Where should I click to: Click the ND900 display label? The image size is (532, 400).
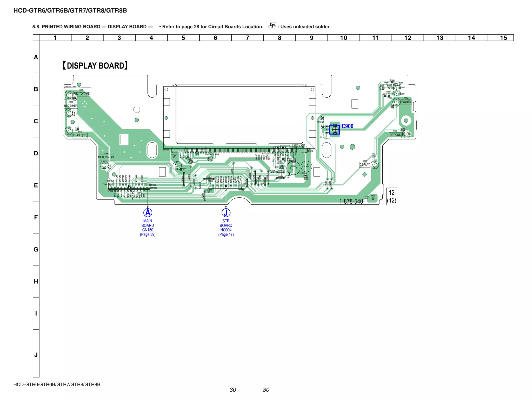166,150
